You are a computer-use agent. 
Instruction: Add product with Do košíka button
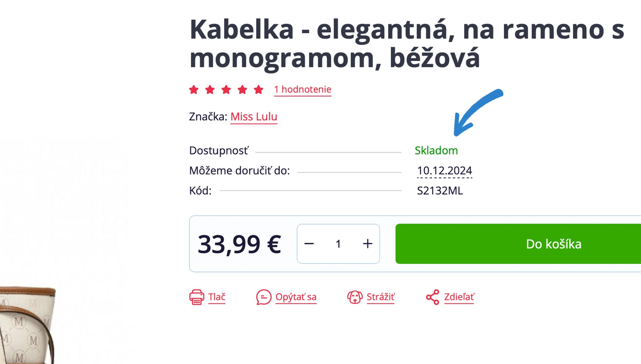coord(518,244)
